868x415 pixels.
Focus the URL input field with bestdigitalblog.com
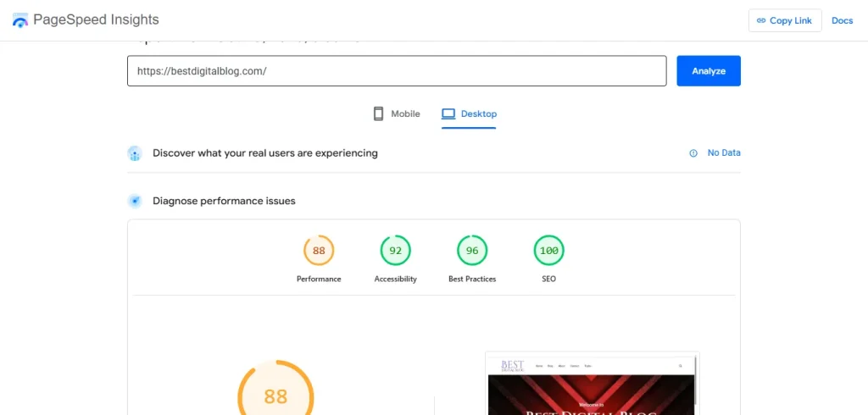[397, 71]
